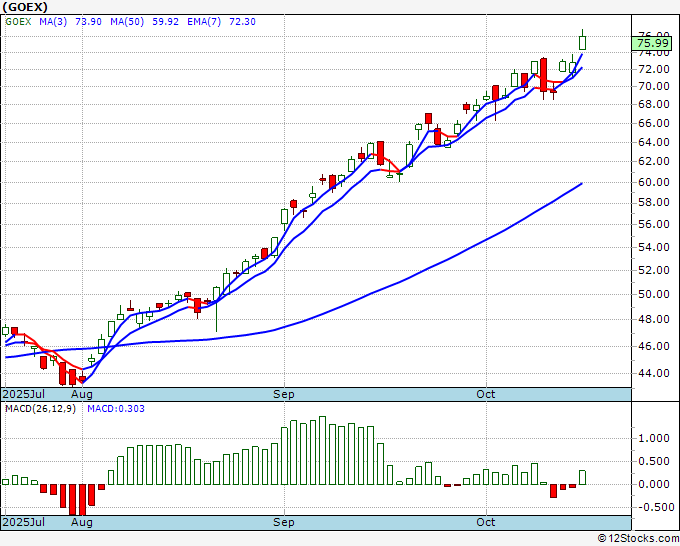Click the MA(3) value 73.90
Viewport: 680px width, 546px height.
[x=88, y=22]
